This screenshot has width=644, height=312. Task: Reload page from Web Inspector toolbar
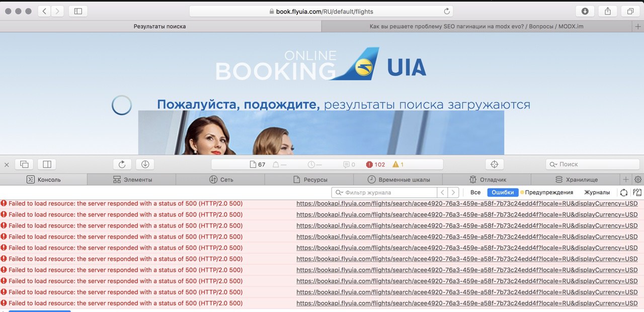click(x=122, y=164)
